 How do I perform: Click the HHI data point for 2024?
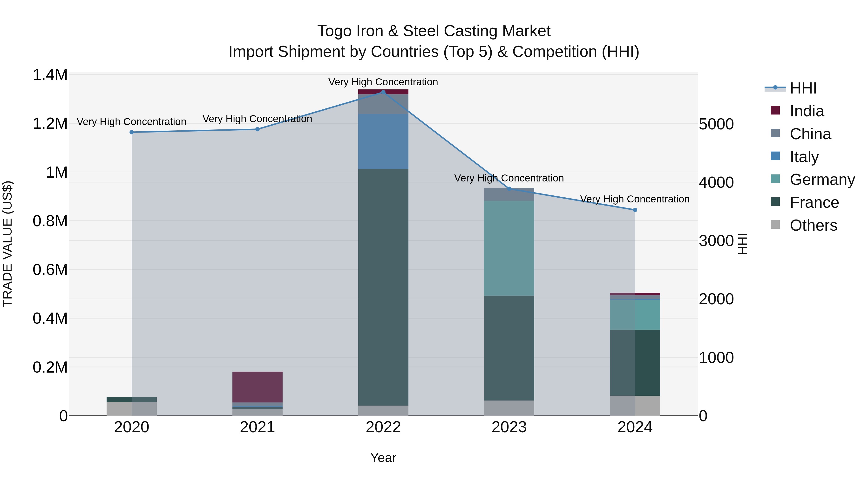click(635, 210)
